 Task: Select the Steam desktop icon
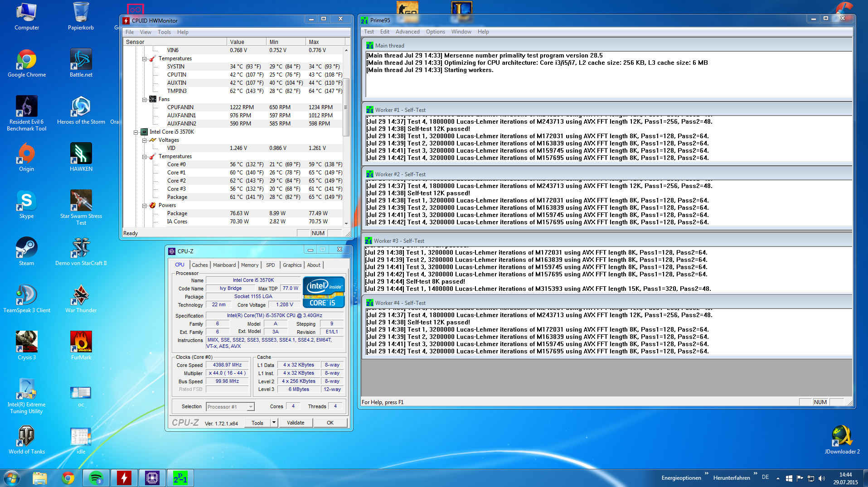point(27,252)
